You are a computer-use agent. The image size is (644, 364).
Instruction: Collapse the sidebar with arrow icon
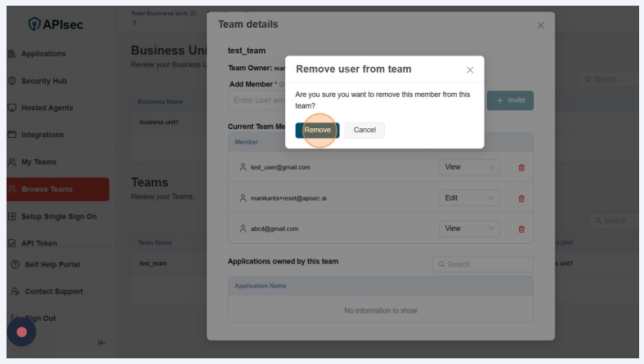tap(101, 343)
